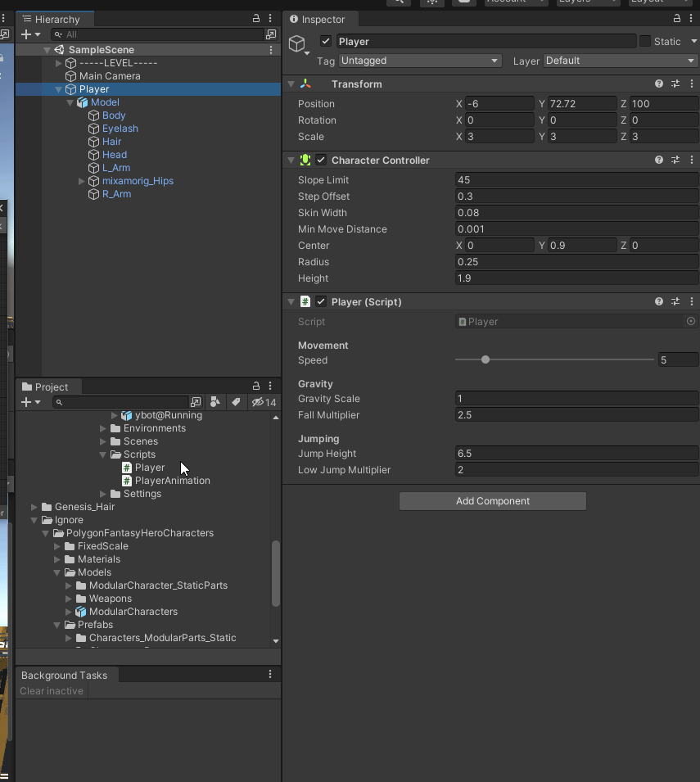The width and height of the screenshot is (700, 782).
Task: Open the Transform component help icon
Action: pos(658,84)
